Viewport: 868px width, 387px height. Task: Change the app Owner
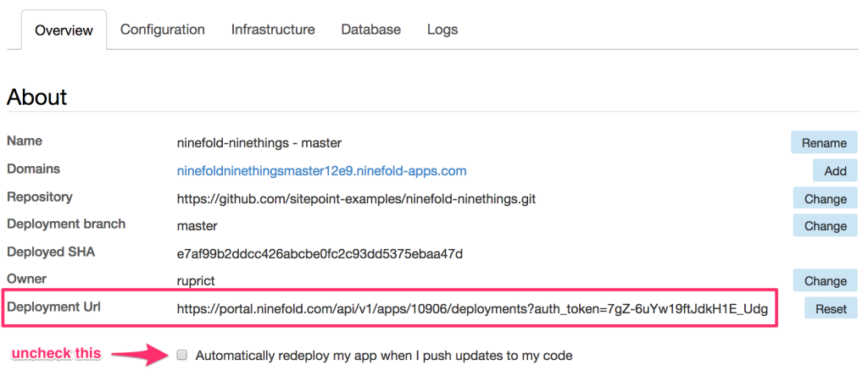(x=825, y=281)
